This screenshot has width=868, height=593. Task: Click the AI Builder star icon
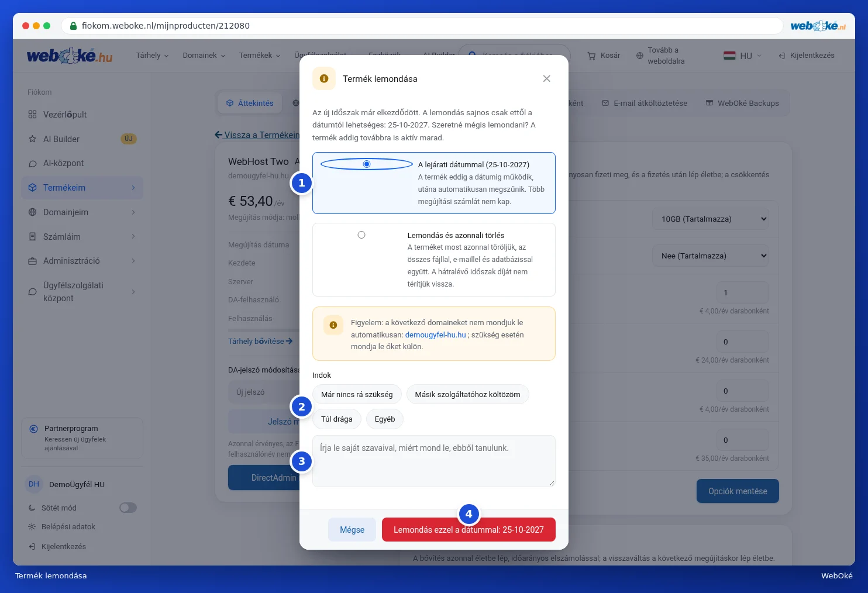pyautogui.click(x=33, y=139)
